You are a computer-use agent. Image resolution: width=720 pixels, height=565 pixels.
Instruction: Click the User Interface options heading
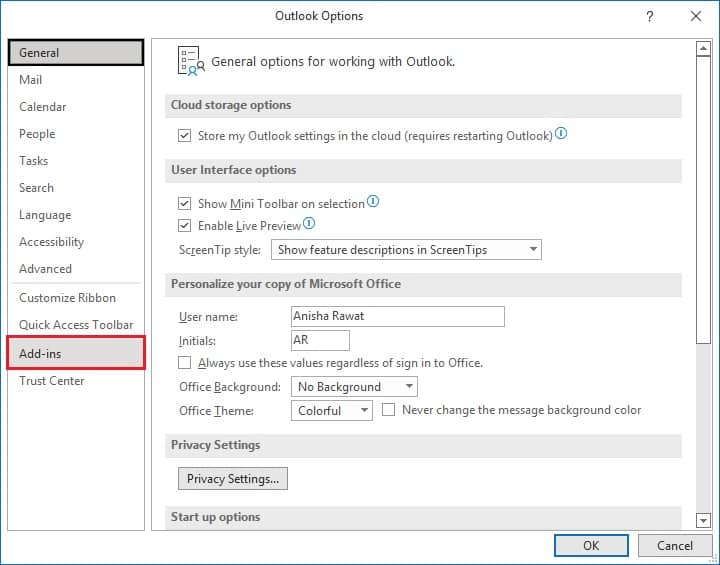tap(234, 170)
